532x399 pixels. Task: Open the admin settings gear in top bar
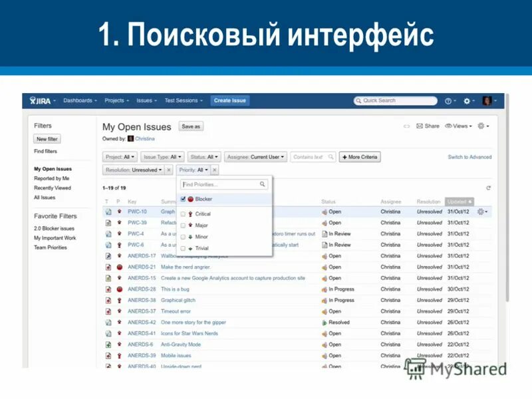pos(467,100)
